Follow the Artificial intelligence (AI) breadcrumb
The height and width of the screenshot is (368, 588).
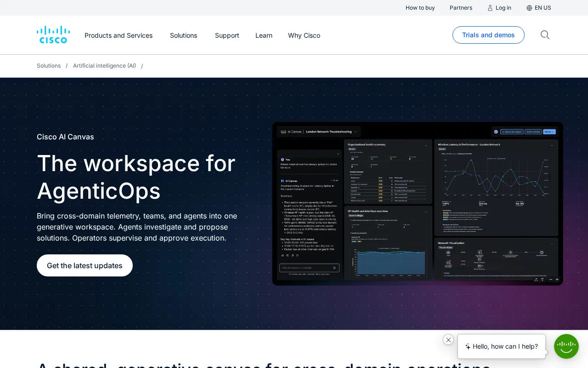tap(104, 66)
